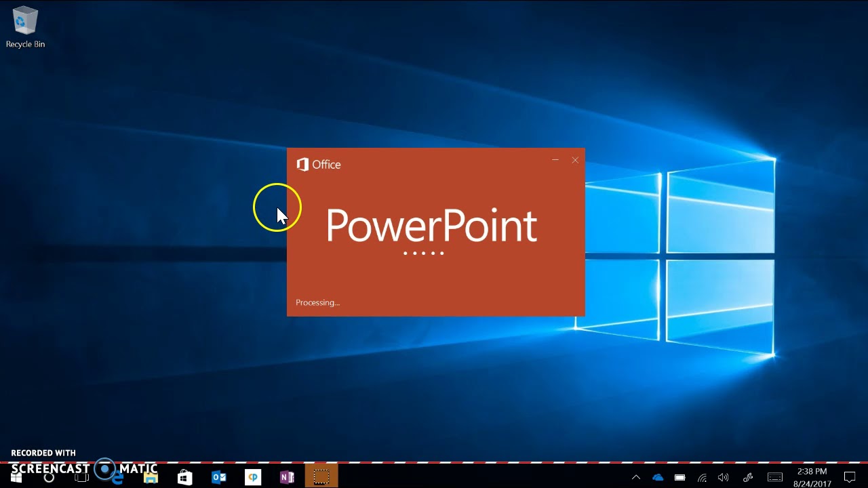Open OneDrive cloud icon in tray
The image size is (868, 488).
[658, 478]
